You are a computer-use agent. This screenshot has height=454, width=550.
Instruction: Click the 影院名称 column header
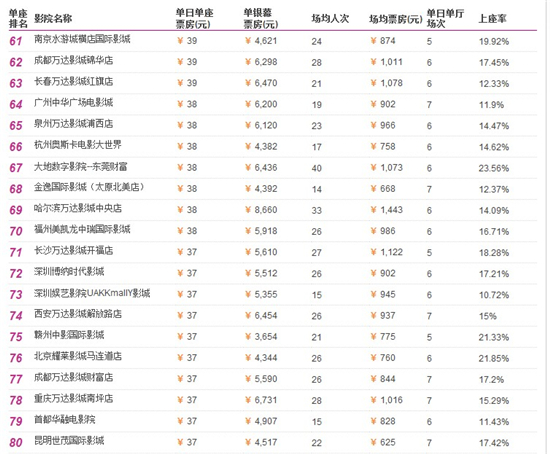tap(53, 18)
